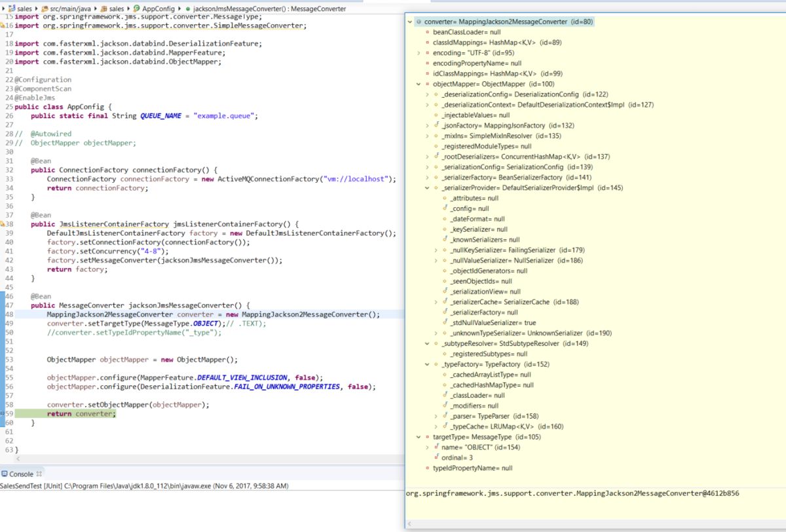
Task: Click the field icon beside _serializationView
Action: (x=445, y=292)
